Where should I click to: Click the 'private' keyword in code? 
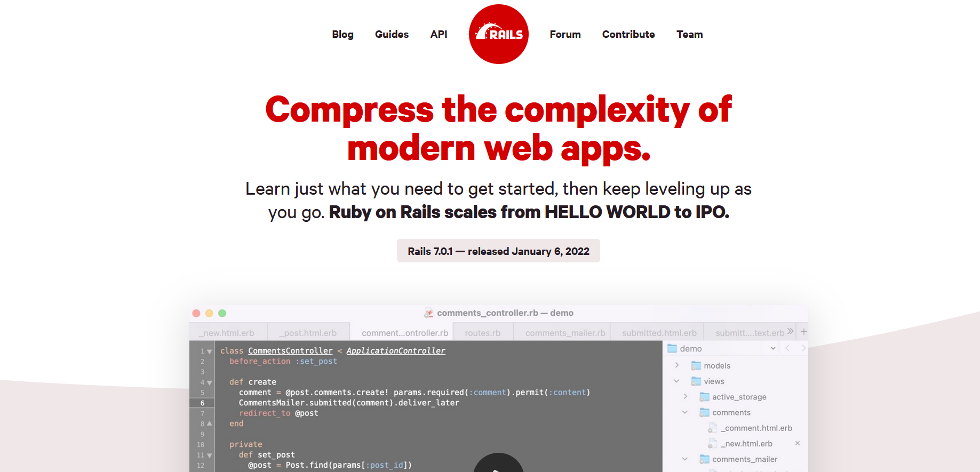point(246,444)
